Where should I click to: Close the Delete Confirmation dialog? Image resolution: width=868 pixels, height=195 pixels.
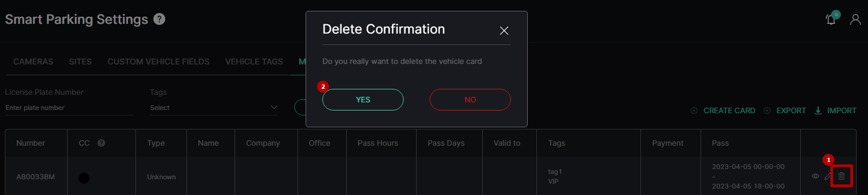(504, 30)
